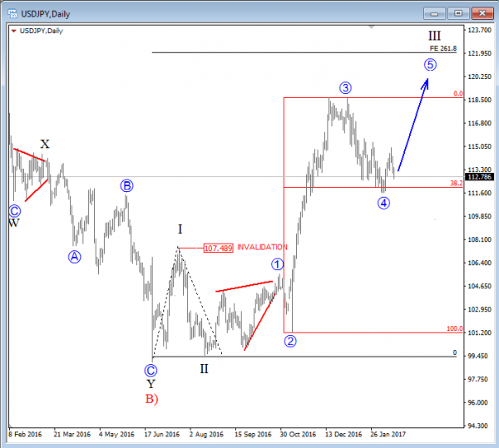Click the 38.2 Fibonacci retracement label
The height and width of the screenshot is (448, 499).
click(x=457, y=183)
